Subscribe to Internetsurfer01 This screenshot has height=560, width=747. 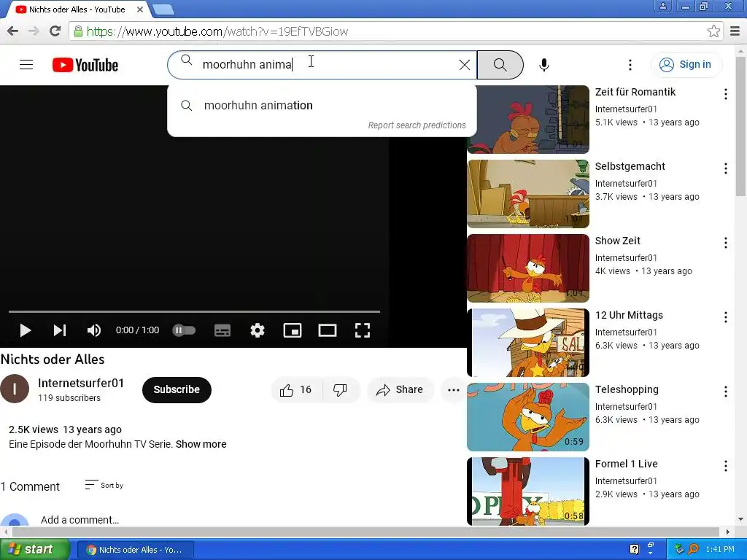pos(177,389)
